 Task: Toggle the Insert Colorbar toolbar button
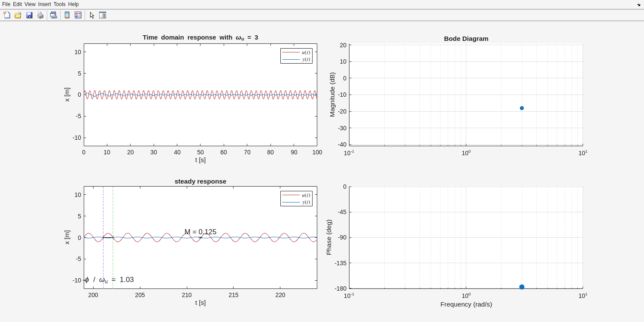[x=67, y=15]
